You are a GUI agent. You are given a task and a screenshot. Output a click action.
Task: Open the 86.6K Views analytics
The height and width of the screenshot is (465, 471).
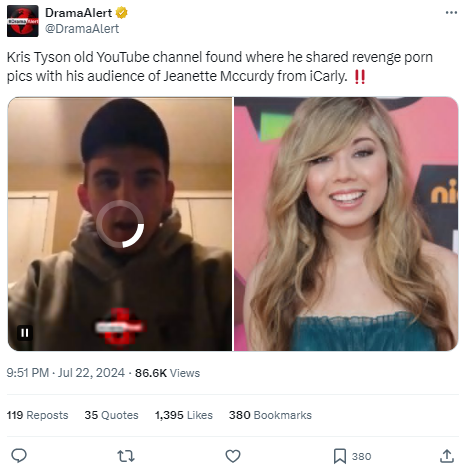167,373
